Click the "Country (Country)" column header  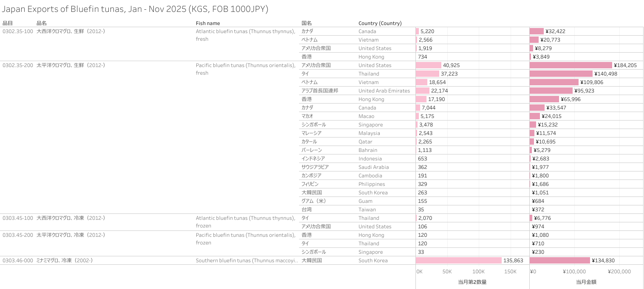coord(380,23)
